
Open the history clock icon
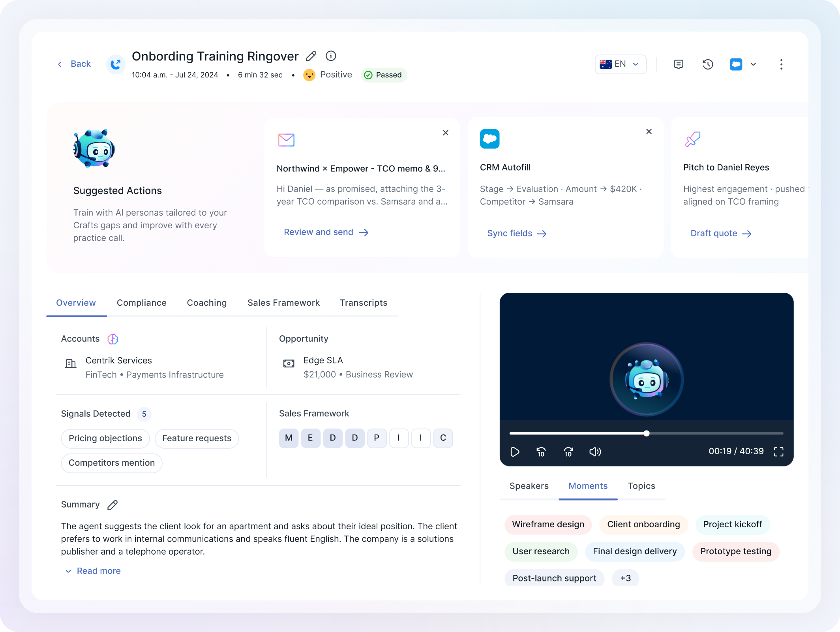point(708,64)
